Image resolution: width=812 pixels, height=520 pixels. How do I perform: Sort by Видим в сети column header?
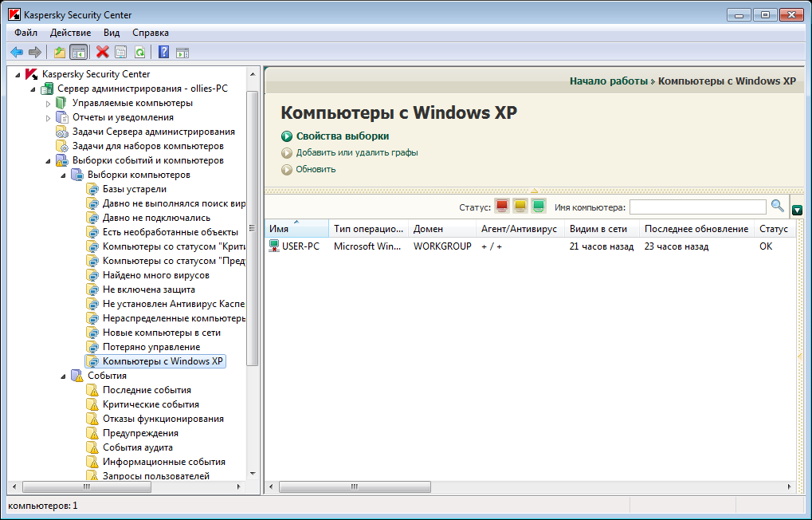click(x=602, y=229)
